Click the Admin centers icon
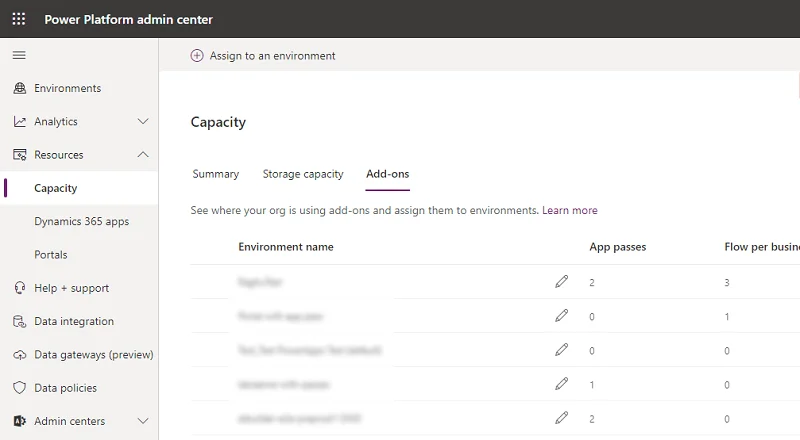Viewport: 800px width, 440px height. 19,421
